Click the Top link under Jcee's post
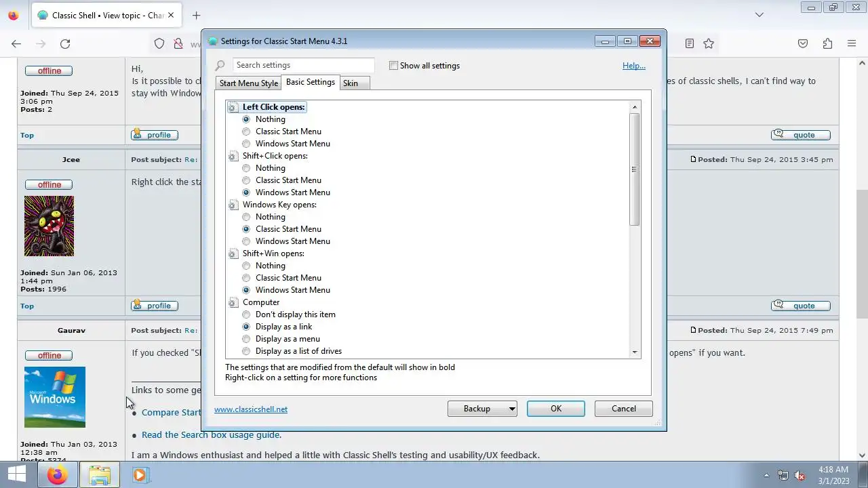Image resolution: width=868 pixels, height=488 pixels. pyautogui.click(x=27, y=306)
